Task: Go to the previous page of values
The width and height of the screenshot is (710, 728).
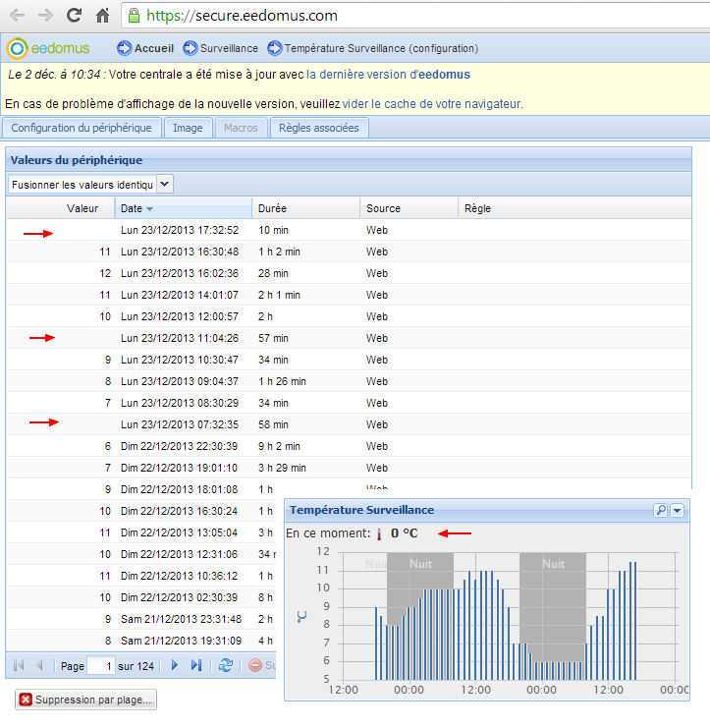Action: pyautogui.click(x=40, y=665)
